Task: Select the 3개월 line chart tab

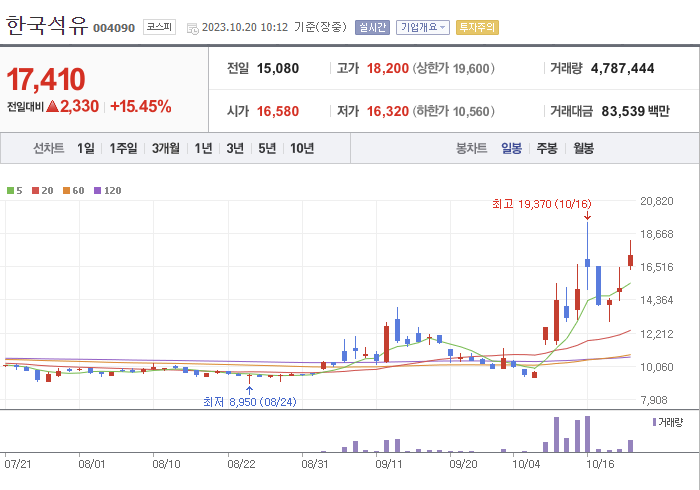Action: point(166,148)
